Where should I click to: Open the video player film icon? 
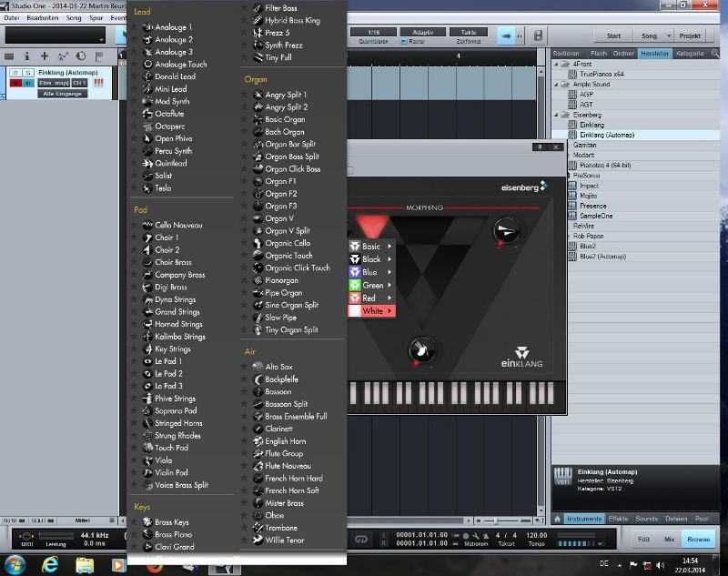538,35
